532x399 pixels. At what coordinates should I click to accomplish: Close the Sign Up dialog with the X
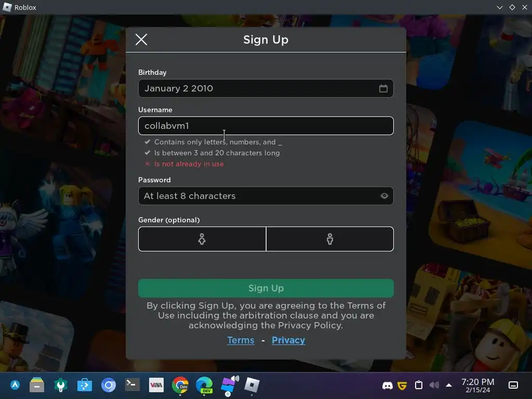click(x=141, y=39)
